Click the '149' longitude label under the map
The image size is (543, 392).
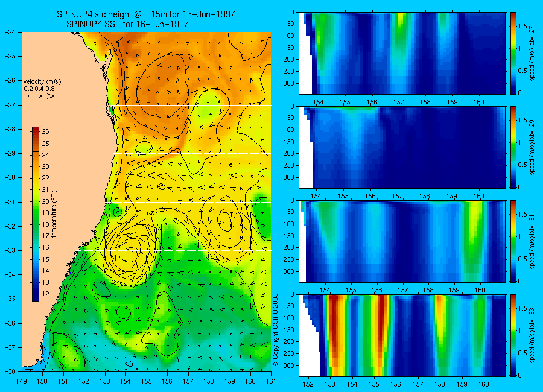pyautogui.click(x=22, y=381)
